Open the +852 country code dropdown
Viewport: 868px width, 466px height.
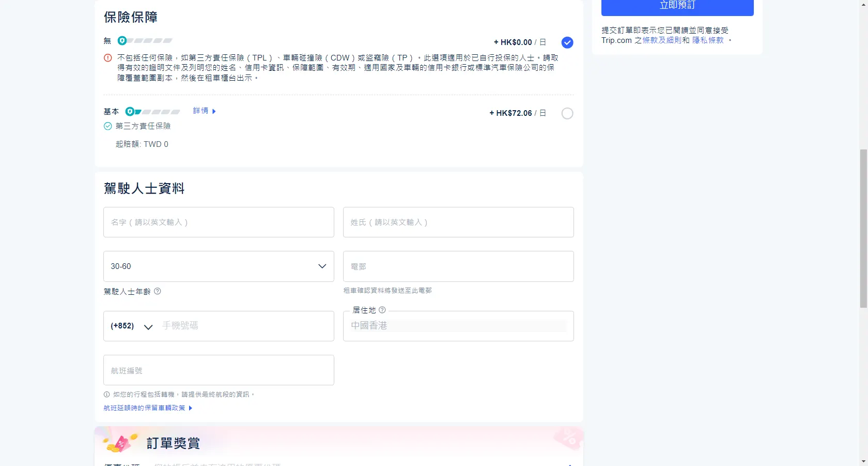tap(132, 326)
